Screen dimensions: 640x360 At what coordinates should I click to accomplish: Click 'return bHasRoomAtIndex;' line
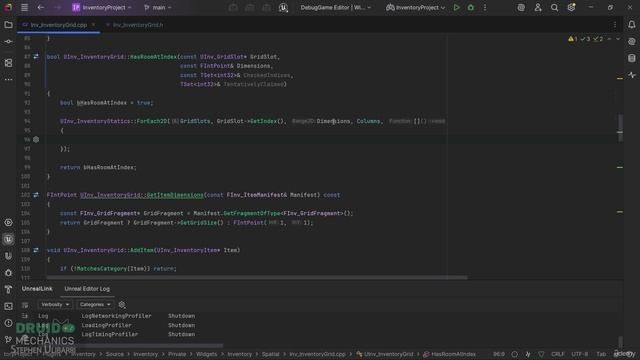click(98, 167)
